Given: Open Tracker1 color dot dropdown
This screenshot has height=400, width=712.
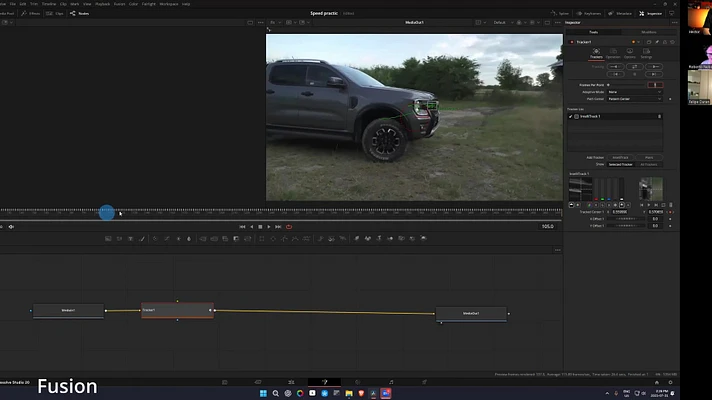Looking at the screenshot, I should coord(636,42).
